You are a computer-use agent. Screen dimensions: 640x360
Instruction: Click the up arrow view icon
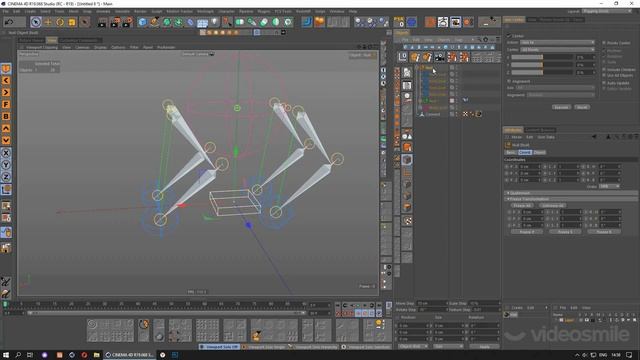6,128
